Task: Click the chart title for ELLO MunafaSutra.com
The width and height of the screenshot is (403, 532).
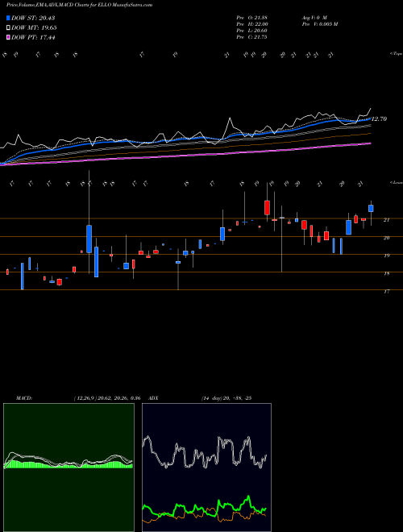Action: pos(79,5)
